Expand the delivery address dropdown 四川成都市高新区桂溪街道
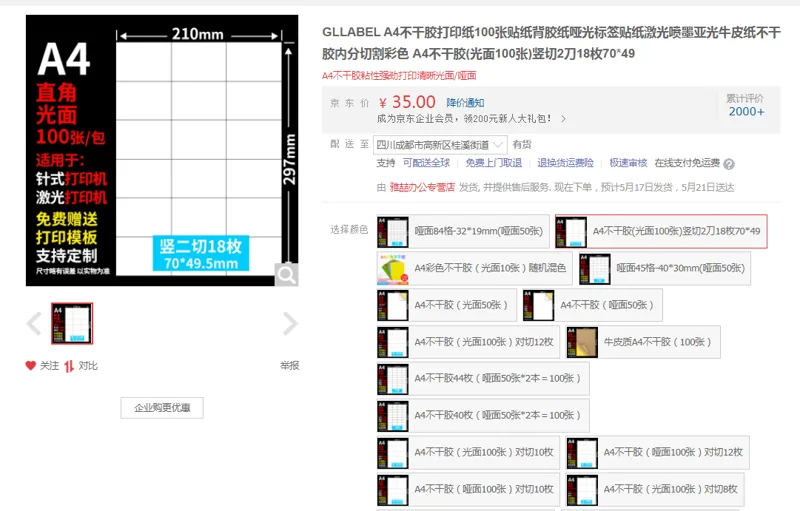800x511 pixels. (440, 145)
